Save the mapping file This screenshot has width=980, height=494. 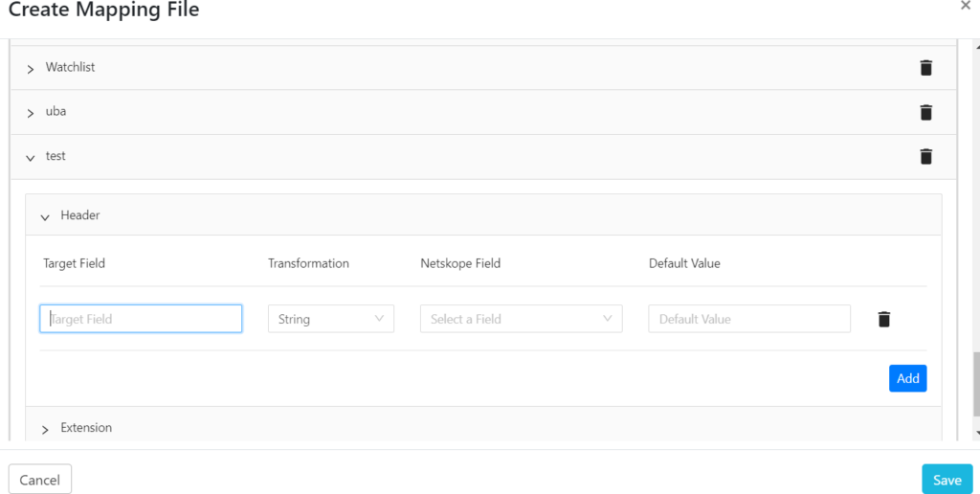click(947, 480)
